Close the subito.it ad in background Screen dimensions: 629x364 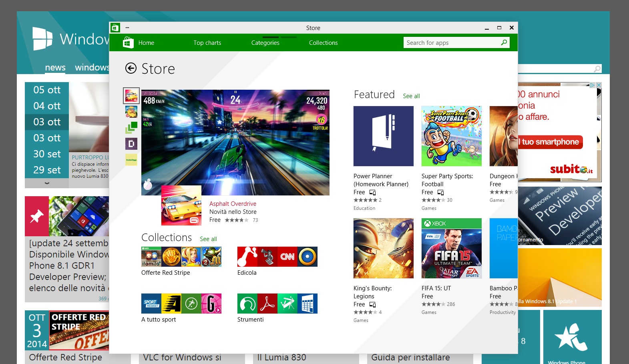tap(599, 85)
